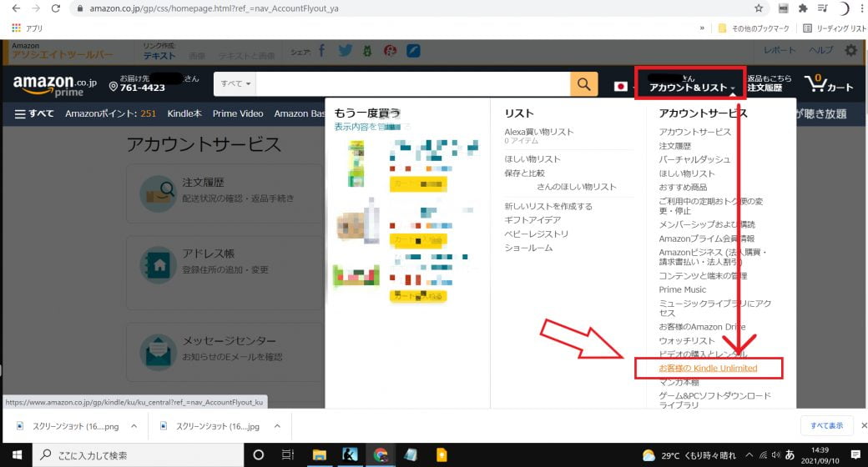Open the other bookmarks folder その他のブックマーク
The width and height of the screenshot is (868, 467).
(x=754, y=28)
